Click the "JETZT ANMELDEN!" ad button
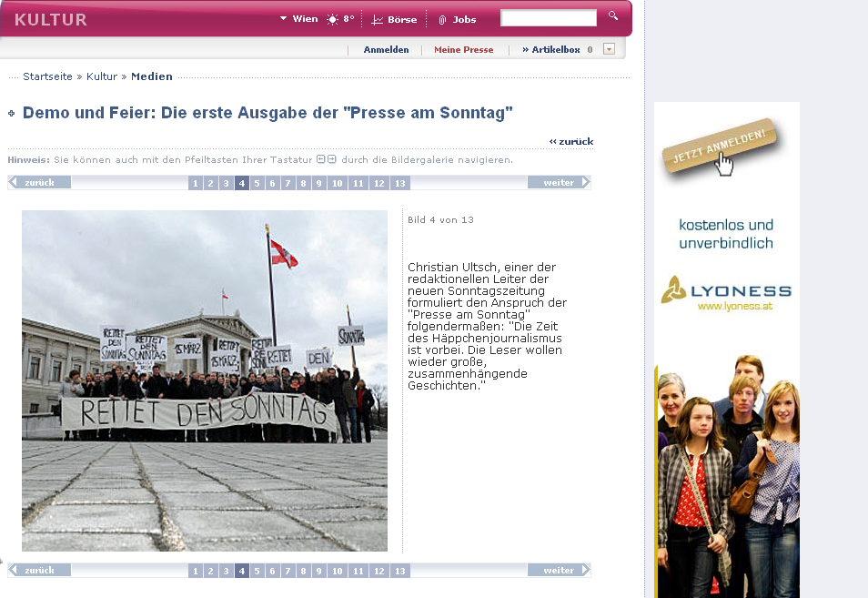The width and height of the screenshot is (868, 598). pos(719,146)
